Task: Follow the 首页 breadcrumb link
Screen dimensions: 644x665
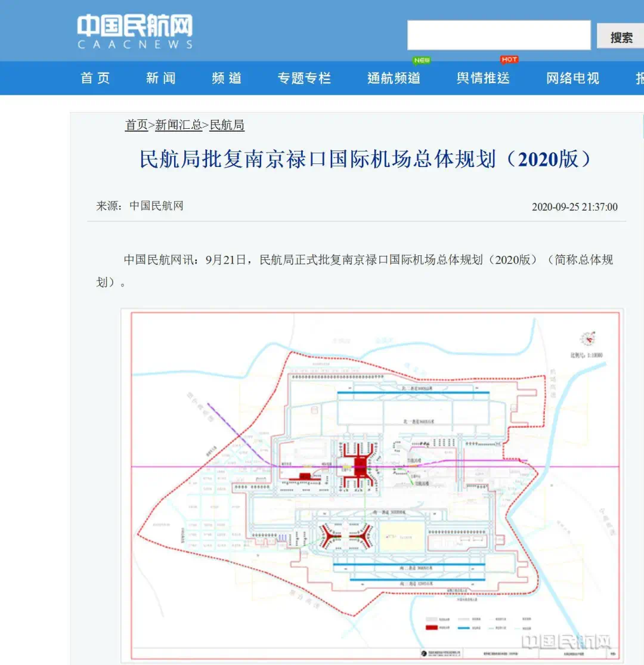Action: point(136,125)
